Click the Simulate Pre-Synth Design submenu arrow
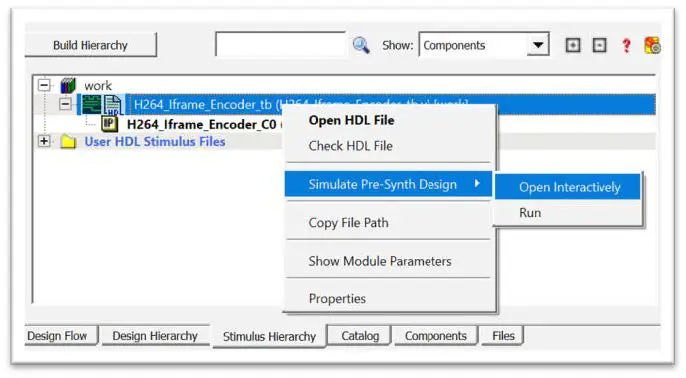The height and width of the screenshot is (378, 686). [477, 184]
